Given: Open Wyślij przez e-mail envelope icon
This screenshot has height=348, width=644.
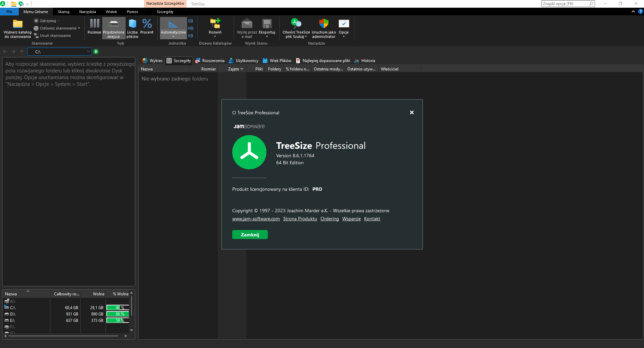Looking at the screenshot, I should point(247,23).
